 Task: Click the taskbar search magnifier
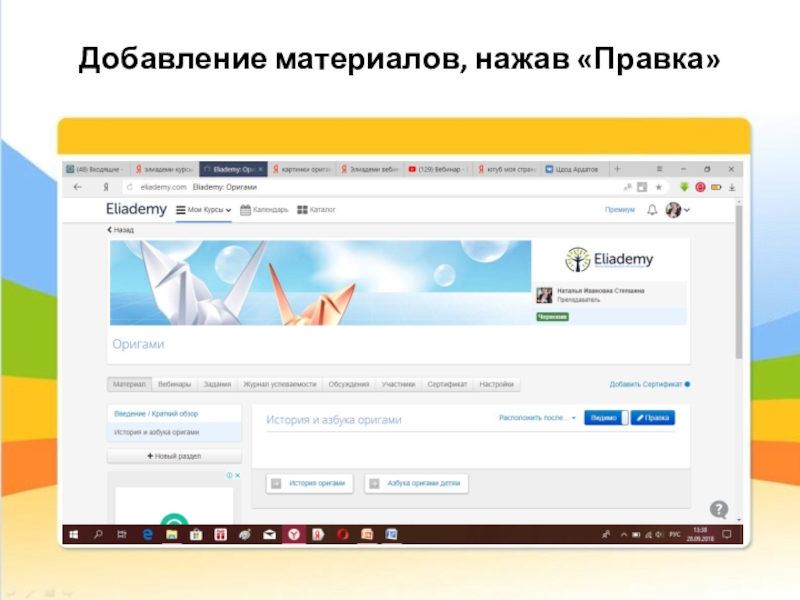pos(98,535)
